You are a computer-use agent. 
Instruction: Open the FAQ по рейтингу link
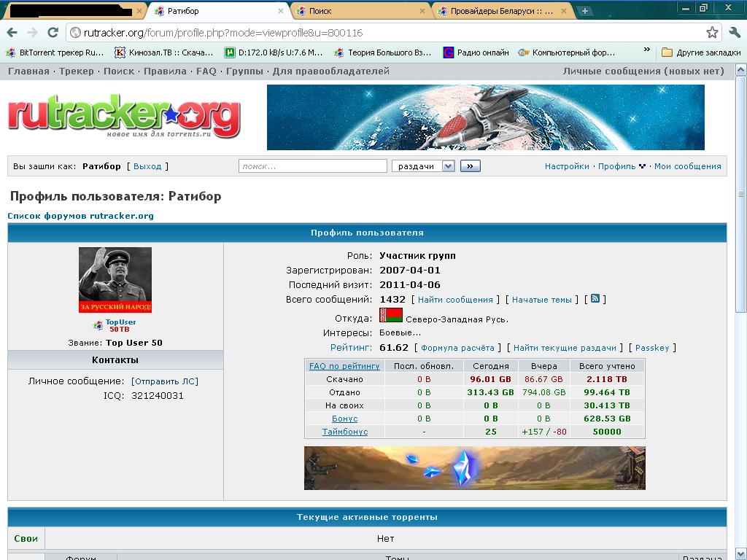[x=344, y=366]
